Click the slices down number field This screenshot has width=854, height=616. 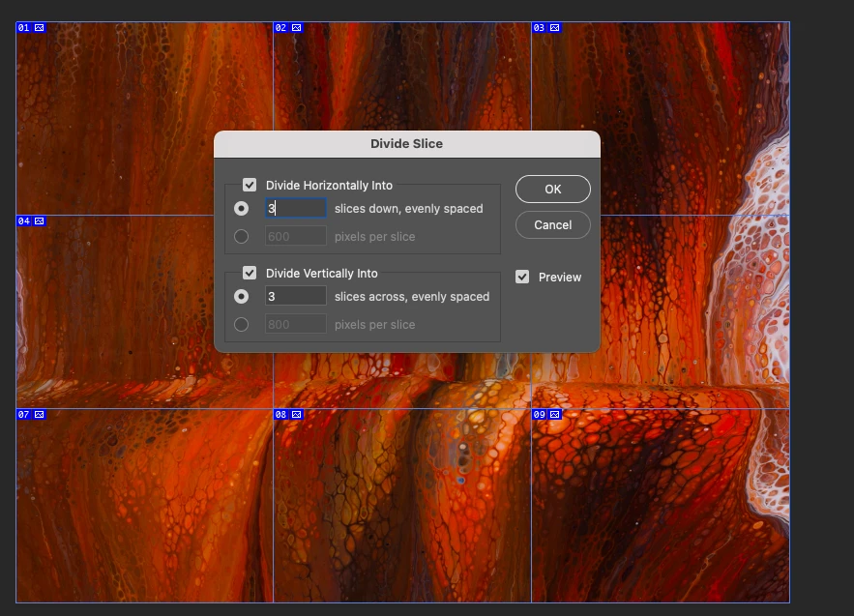(x=296, y=209)
